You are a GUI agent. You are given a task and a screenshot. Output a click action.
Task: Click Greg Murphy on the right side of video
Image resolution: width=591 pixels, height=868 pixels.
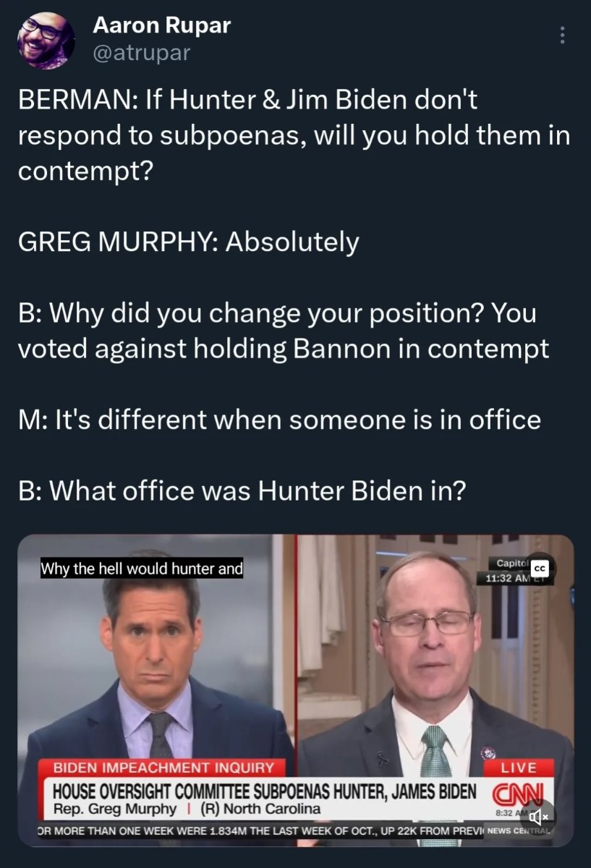coord(427,651)
